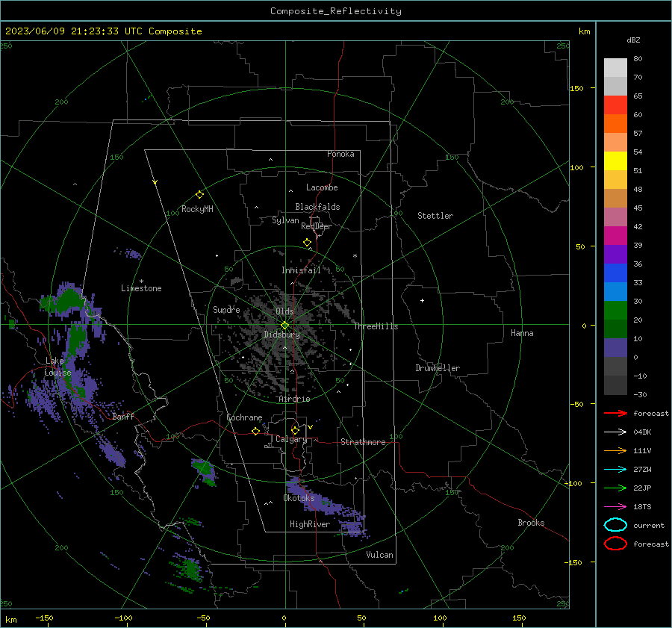
Task: Select the yellow 54 dBZ color swatch
Action: coord(615,161)
